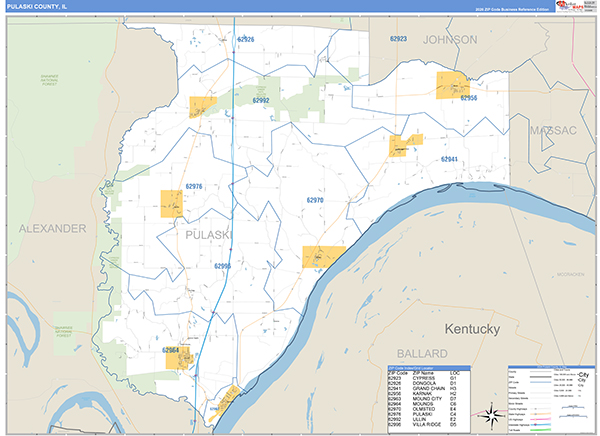The image size is (600, 436).
Task: Select the 62941 ZIP label on the map
Action: coord(449,159)
